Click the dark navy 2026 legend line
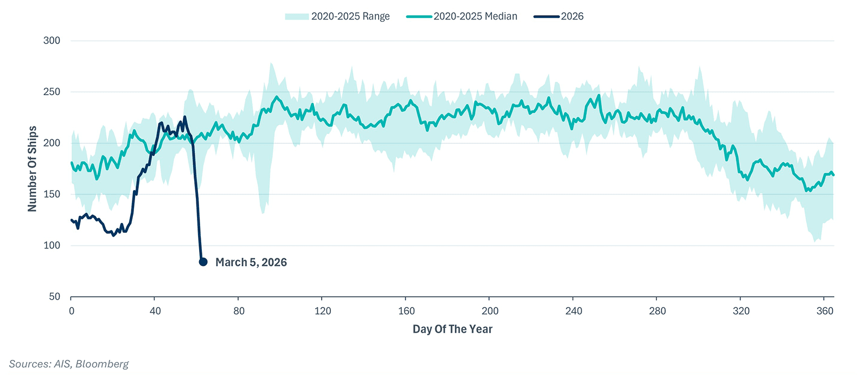 pyautogui.click(x=546, y=17)
